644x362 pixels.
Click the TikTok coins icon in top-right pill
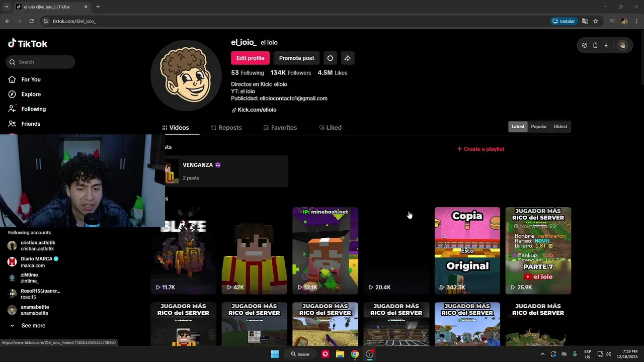[x=584, y=45]
